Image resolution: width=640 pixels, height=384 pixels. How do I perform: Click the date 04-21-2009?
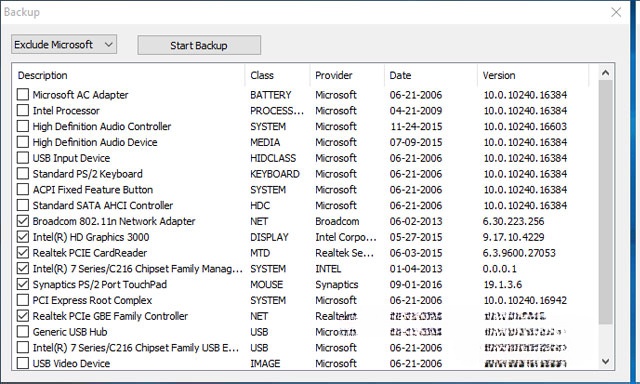click(416, 111)
